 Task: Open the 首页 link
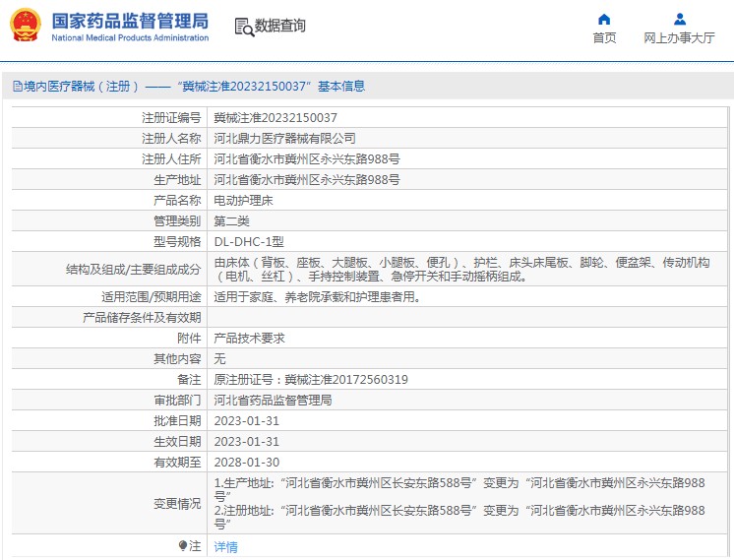pyautogui.click(x=604, y=38)
